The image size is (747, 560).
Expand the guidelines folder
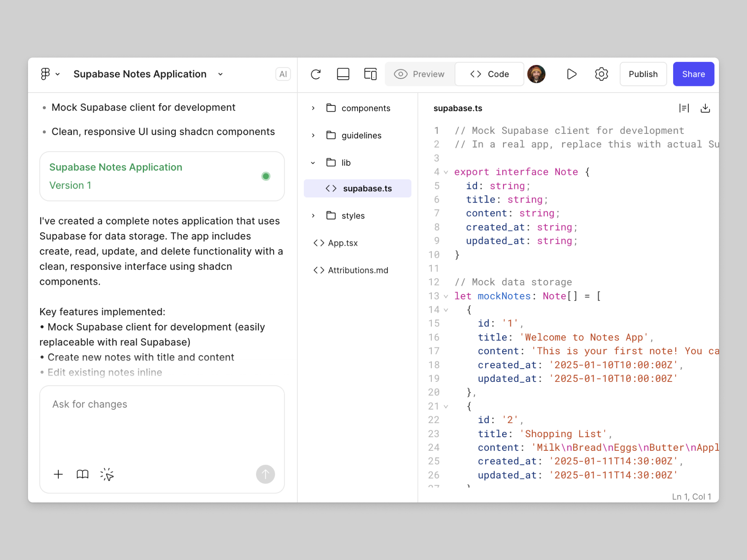(313, 135)
